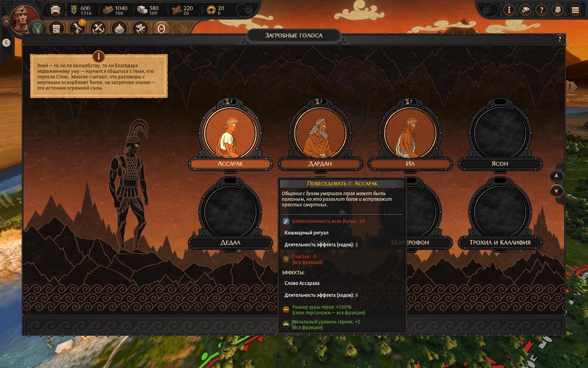
Task: Click the cost badge 7 above Ил
Action: pyautogui.click(x=409, y=102)
